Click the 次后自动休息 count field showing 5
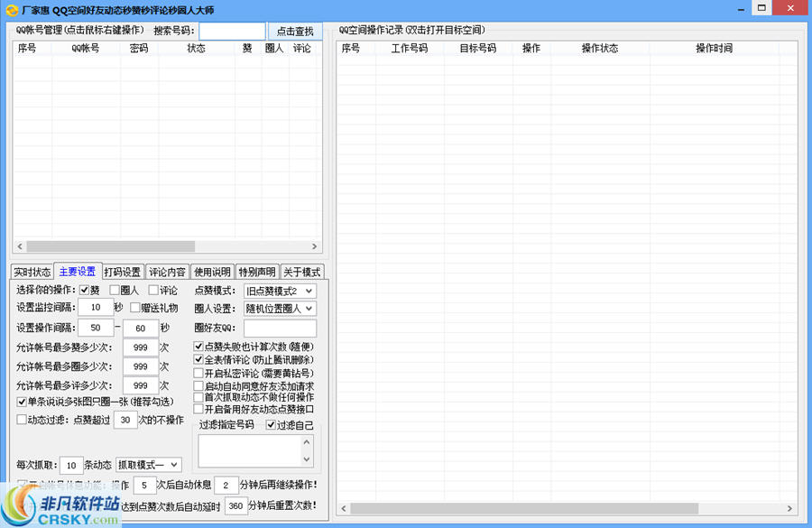812x528 pixels. point(144,485)
